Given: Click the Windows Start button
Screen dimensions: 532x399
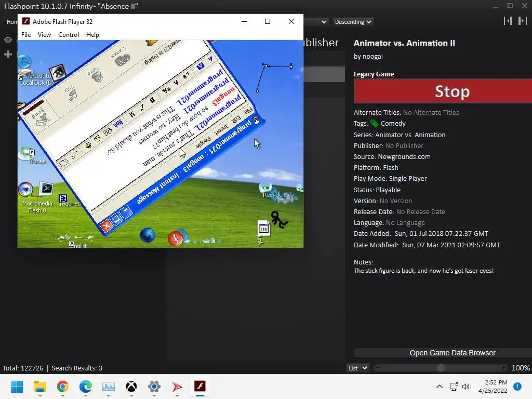Looking at the screenshot, I should tap(17, 387).
